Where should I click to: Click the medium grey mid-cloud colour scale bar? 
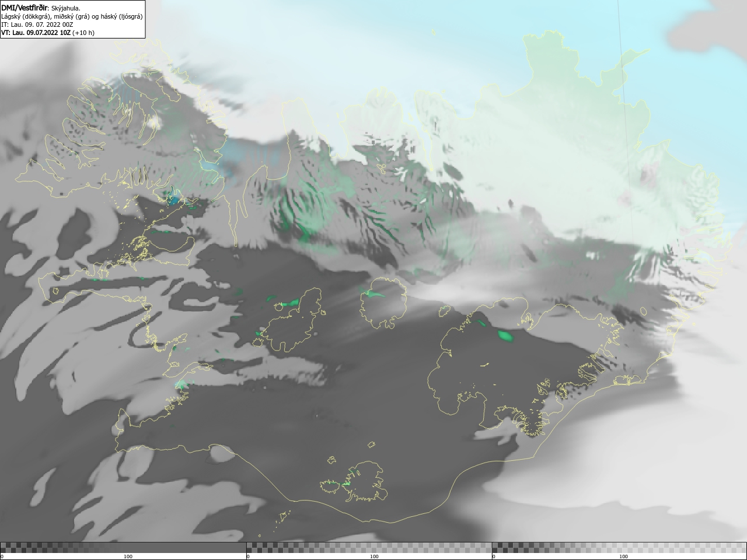click(x=369, y=547)
